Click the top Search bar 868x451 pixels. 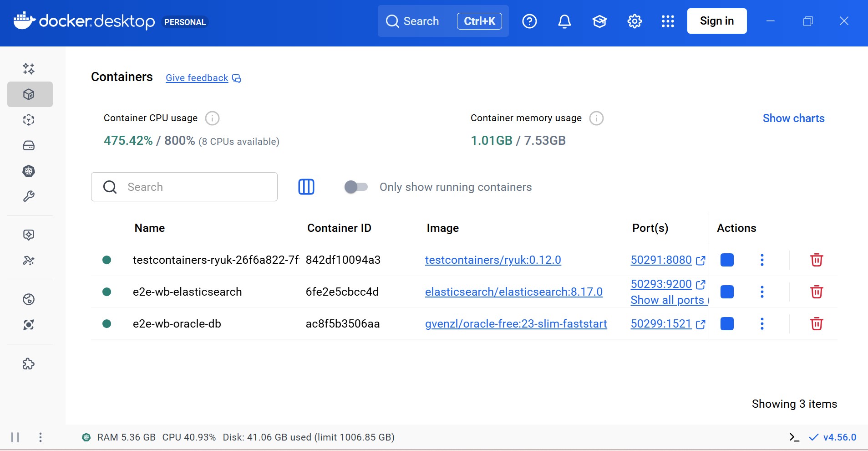(443, 21)
